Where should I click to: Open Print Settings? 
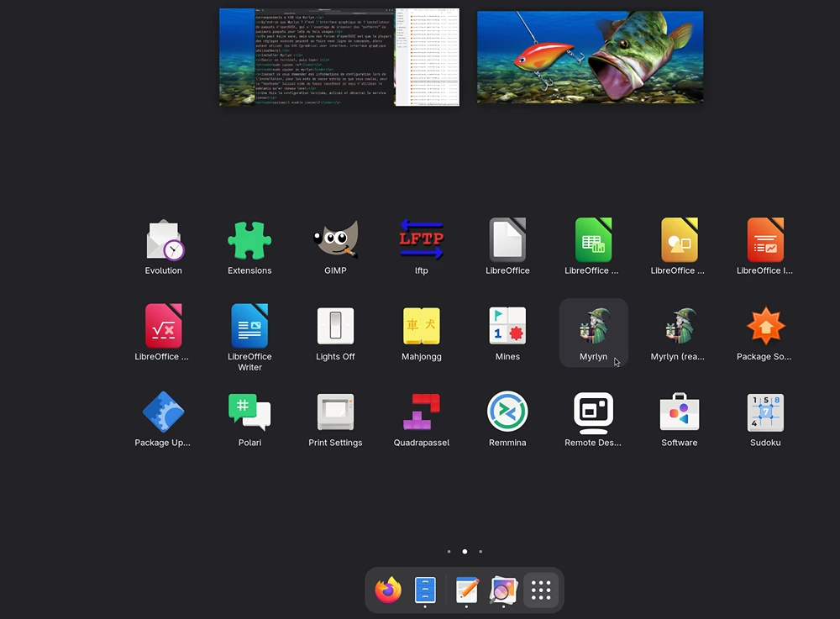pos(335,419)
